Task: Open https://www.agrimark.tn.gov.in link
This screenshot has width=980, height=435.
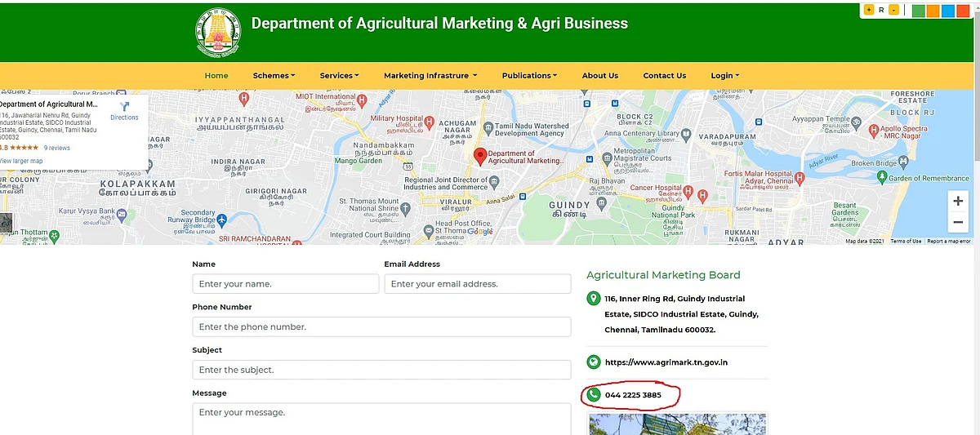Action: 666,362
